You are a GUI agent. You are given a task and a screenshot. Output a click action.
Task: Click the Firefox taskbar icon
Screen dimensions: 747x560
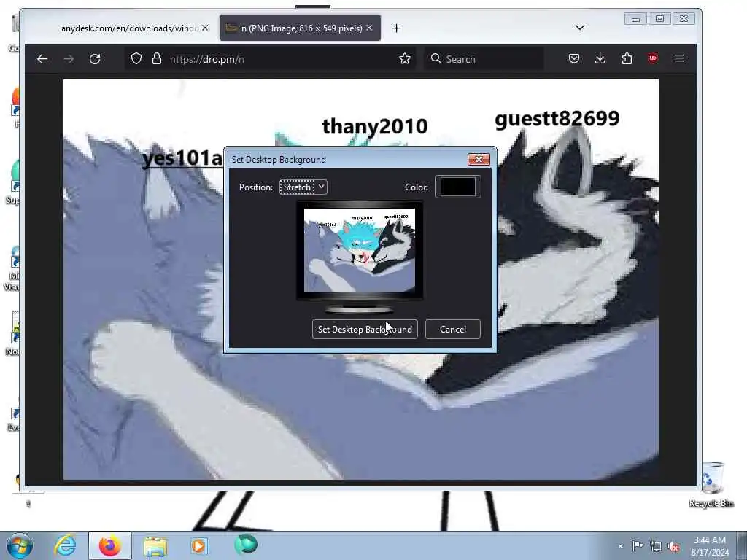110,545
